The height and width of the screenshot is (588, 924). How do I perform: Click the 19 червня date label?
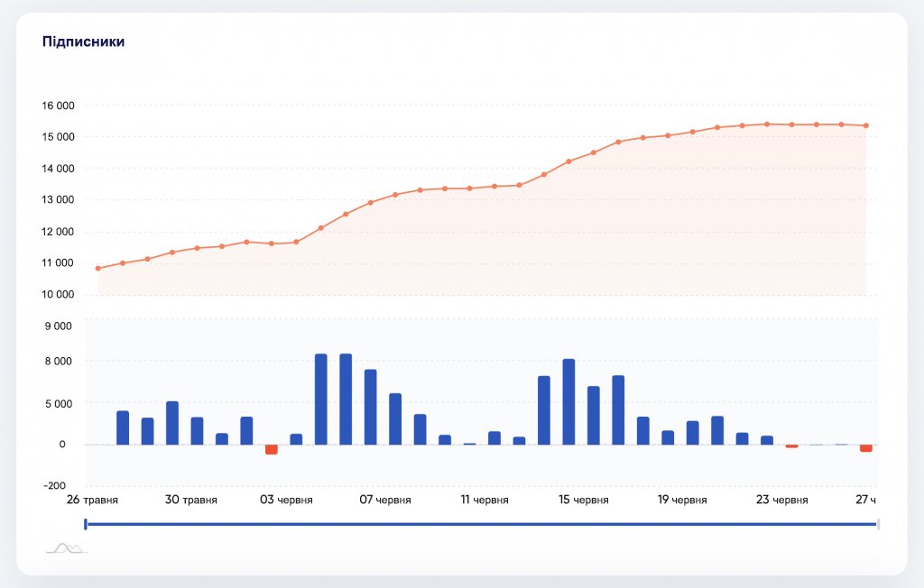(682, 500)
